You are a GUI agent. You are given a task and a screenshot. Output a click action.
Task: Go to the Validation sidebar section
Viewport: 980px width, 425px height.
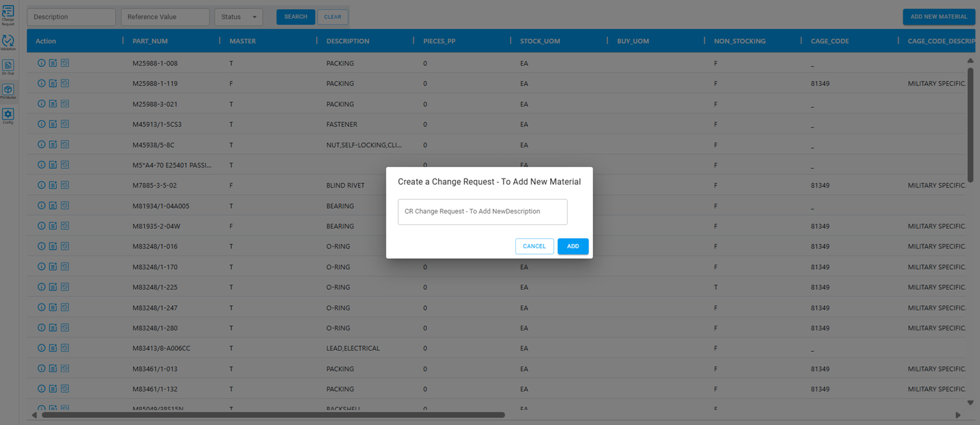(8, 43)
